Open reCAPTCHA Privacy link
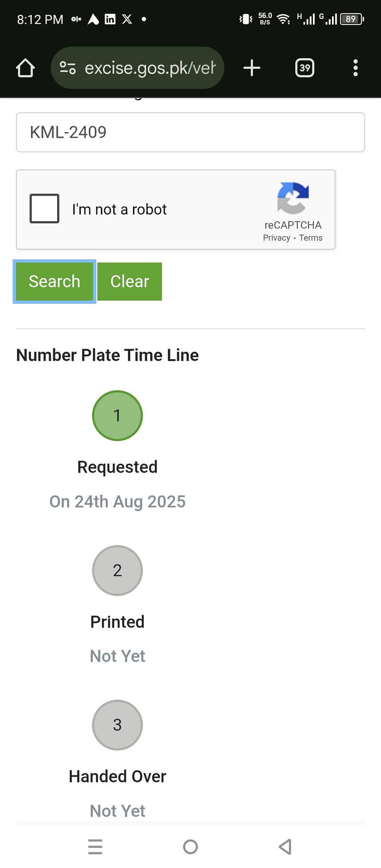This screenshot has height=868, width=381. coord(276,238)
